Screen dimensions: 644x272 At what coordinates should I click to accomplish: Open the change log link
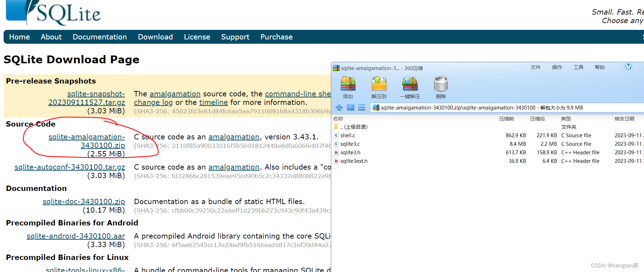click(x=153, y=102)
